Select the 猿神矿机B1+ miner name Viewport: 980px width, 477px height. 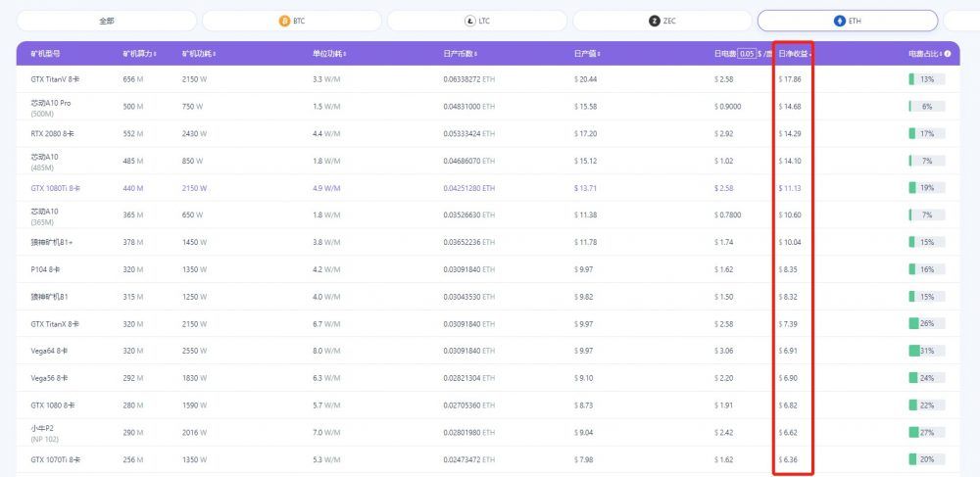(52, 242)
